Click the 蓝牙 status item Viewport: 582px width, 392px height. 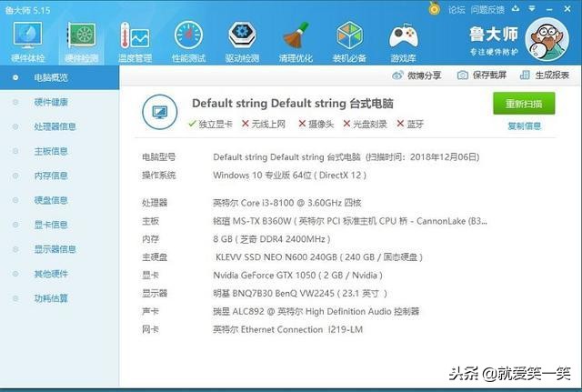coord(410,124)
